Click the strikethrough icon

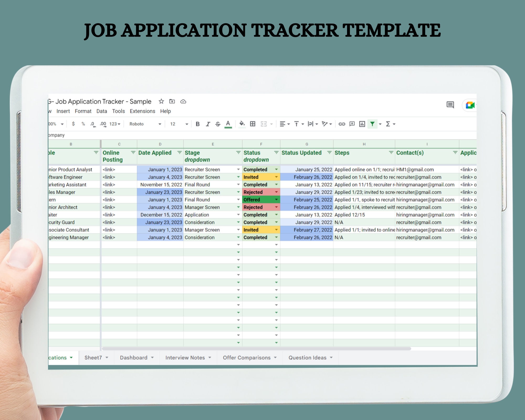[x=218, y=124]
